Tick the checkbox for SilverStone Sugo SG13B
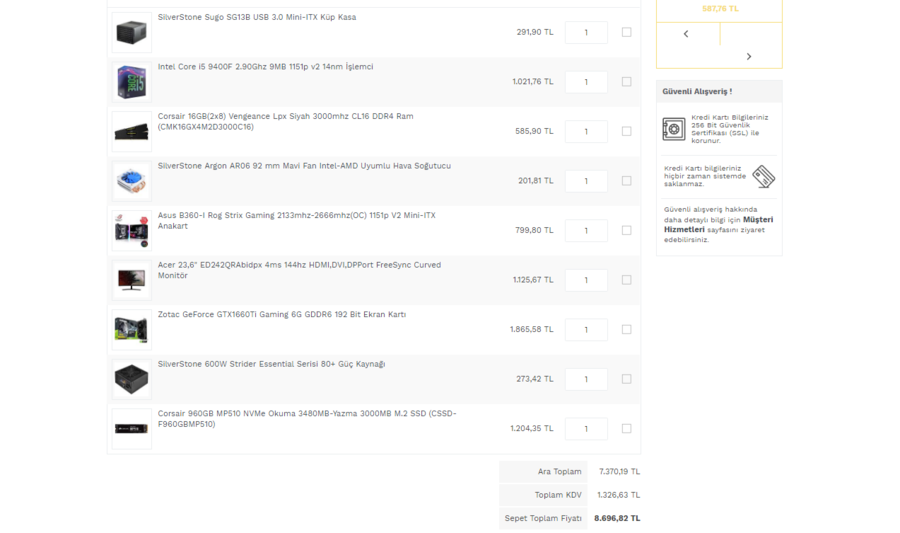This screenshot has height=533, width=900. [626, 32]
